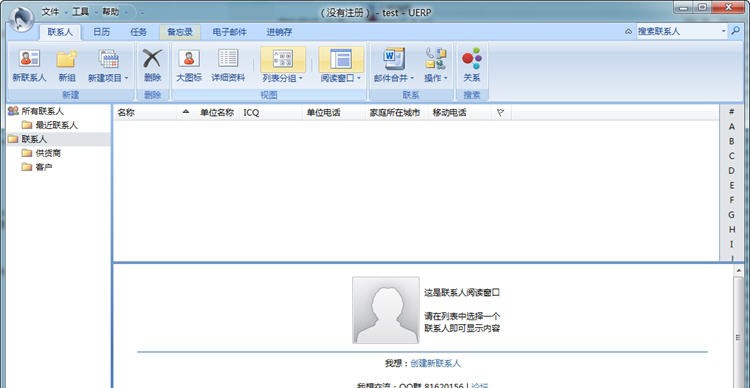
Task: Select the 联系人 folder in tree
Action: tap(27, 139)
